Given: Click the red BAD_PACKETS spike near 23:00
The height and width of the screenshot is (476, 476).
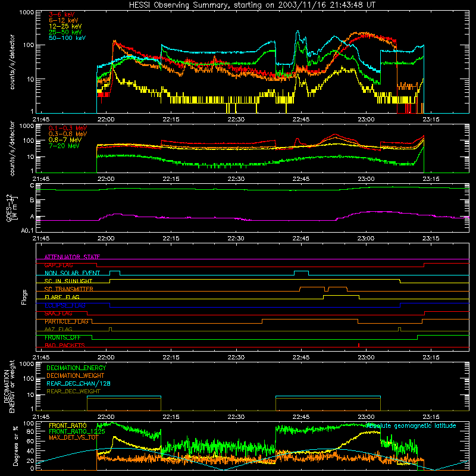Looking at the screenshot, I should (359, 345).
